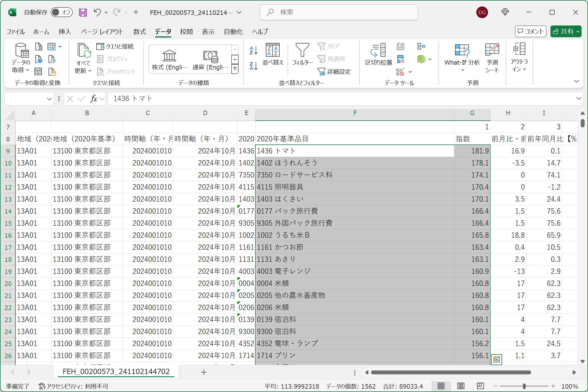Image resolution: width=588 pixels, height=392 pixels.
Task: Click the Insert Function fx button
Action: click(x=93, y=99)
